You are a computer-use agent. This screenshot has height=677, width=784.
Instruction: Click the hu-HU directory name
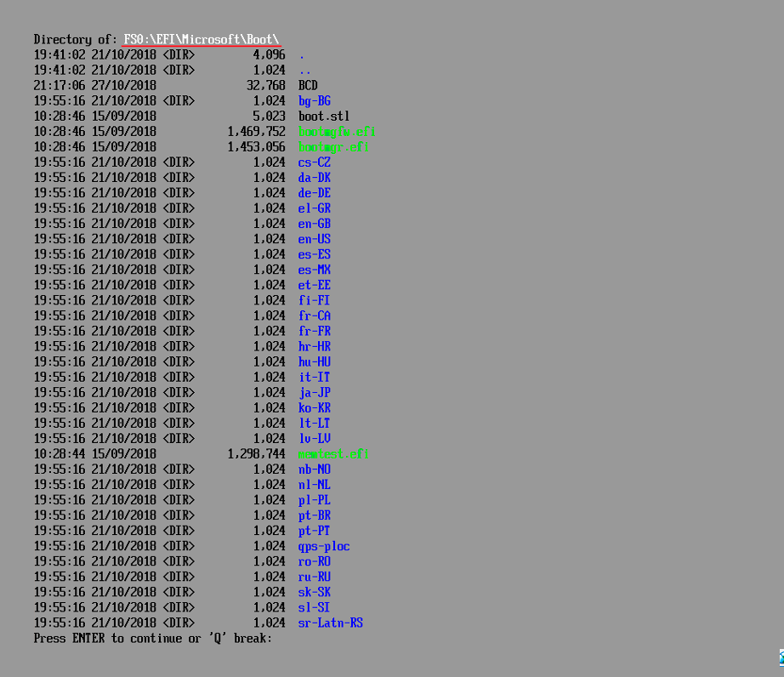tap(315, 362)
